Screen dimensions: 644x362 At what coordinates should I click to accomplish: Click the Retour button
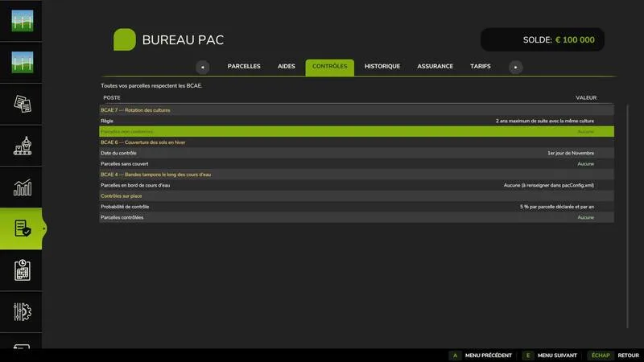pyautogui.click(x=613, y=356)
